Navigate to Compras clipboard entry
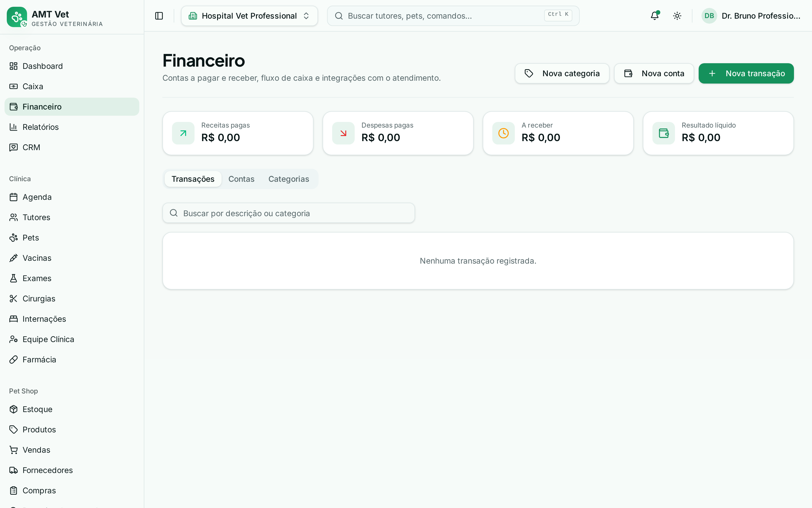This screenshot has height=508, width=812. pos(72,491)
